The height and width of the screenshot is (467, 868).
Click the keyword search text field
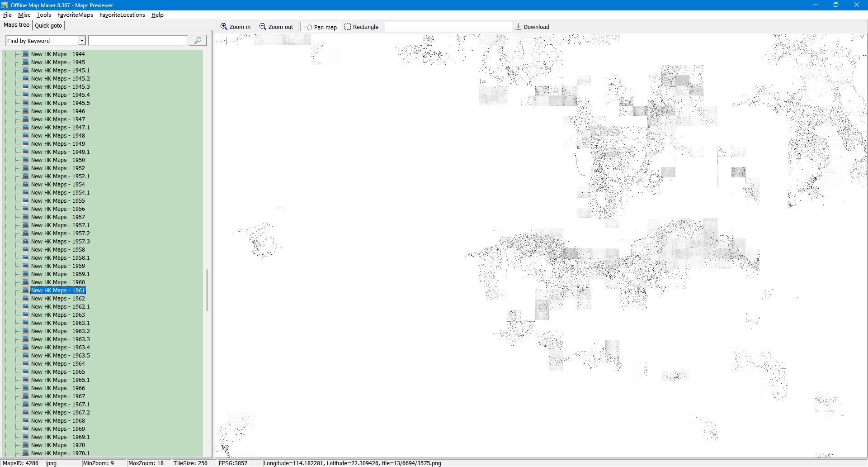(138, 41)
